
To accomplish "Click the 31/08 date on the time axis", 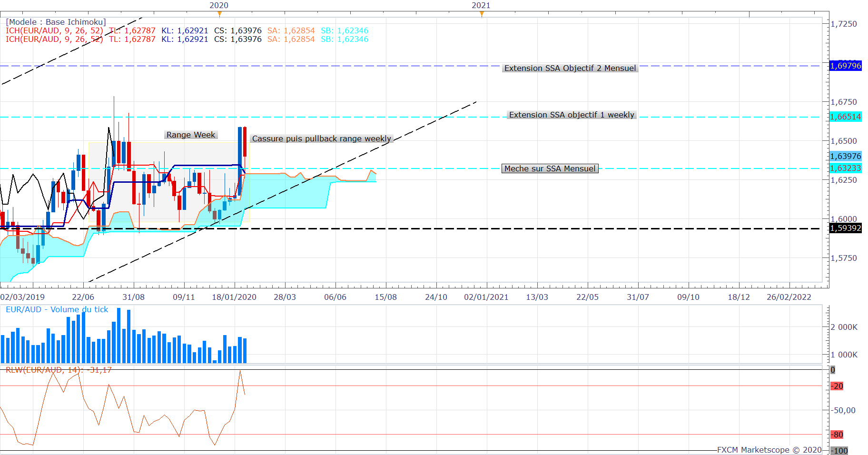I will [134, 297].
